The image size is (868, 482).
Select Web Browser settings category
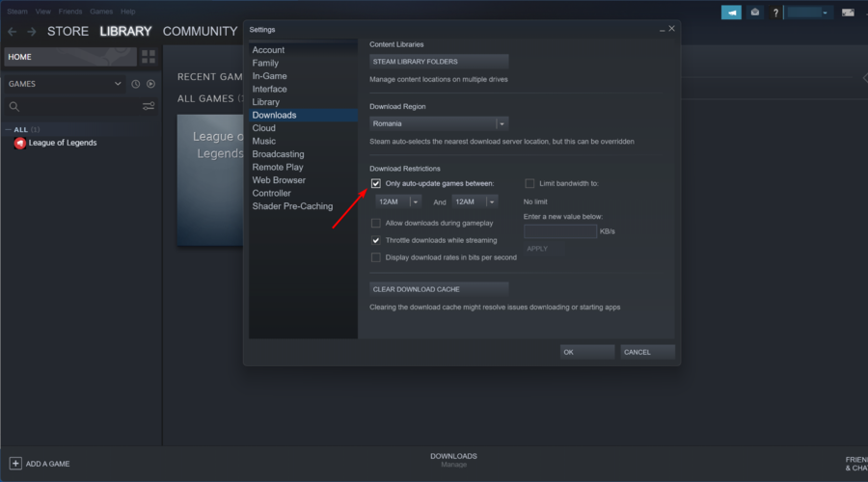(x=303, y=180)
